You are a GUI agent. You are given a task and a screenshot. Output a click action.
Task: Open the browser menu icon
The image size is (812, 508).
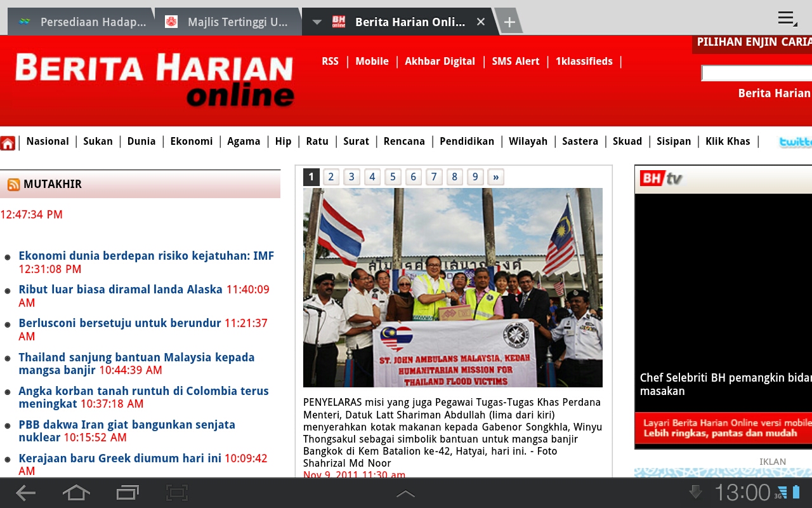(787, 18)
